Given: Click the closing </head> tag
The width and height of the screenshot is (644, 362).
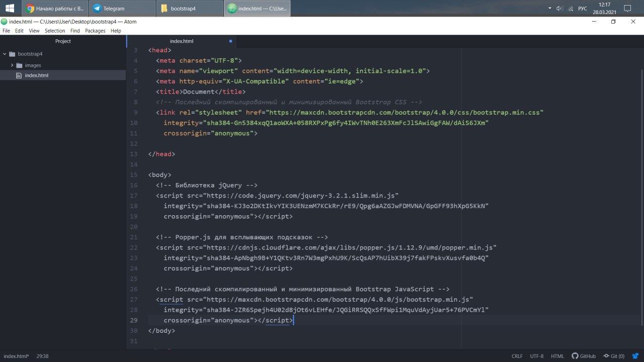Looking at the screenshot, I should tap(162, 154).
